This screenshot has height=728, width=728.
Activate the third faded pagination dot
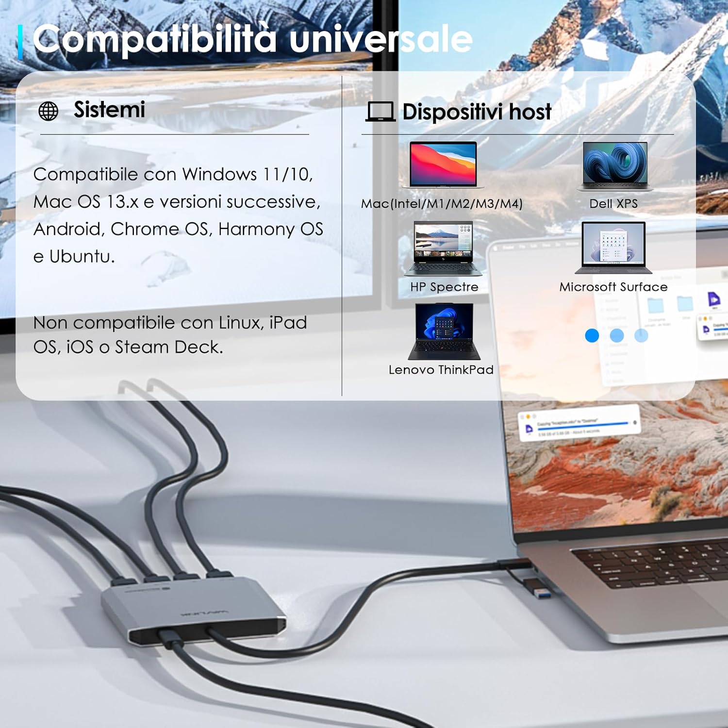coord(641,335)
